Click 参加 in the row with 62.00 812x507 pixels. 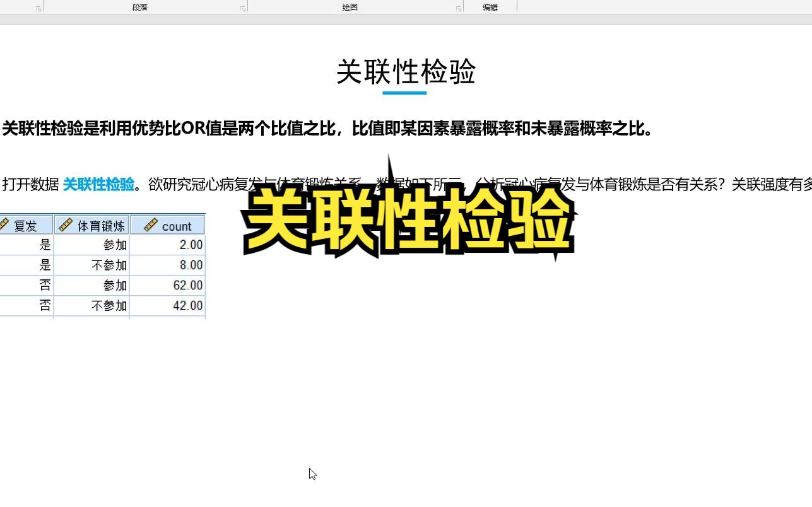115,285
